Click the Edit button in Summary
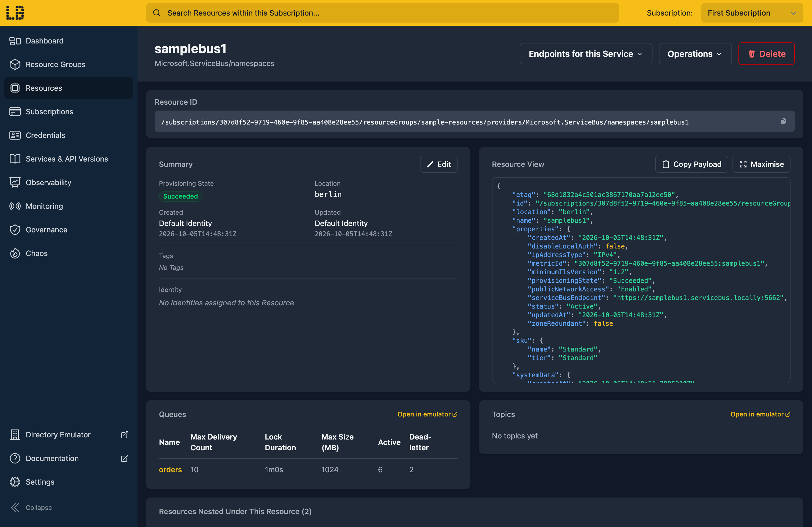Viewport: 812px width, 527px height. click(438, 164)
